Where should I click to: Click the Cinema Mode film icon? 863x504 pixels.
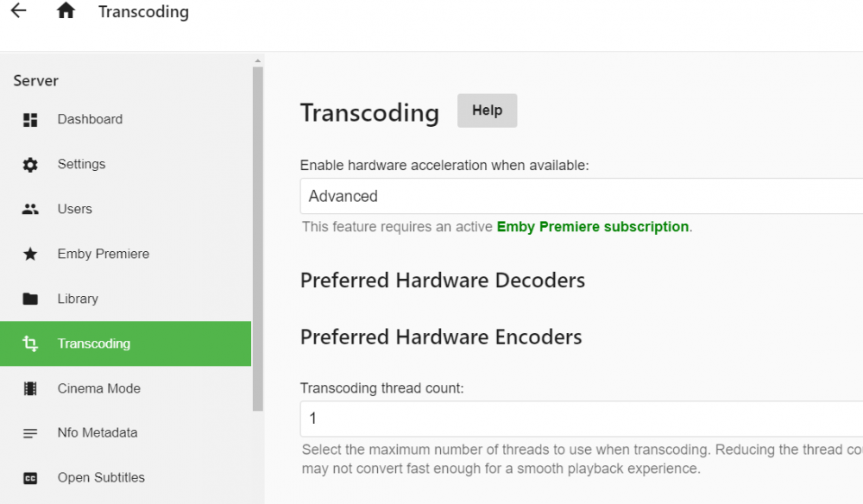[30, 388]
